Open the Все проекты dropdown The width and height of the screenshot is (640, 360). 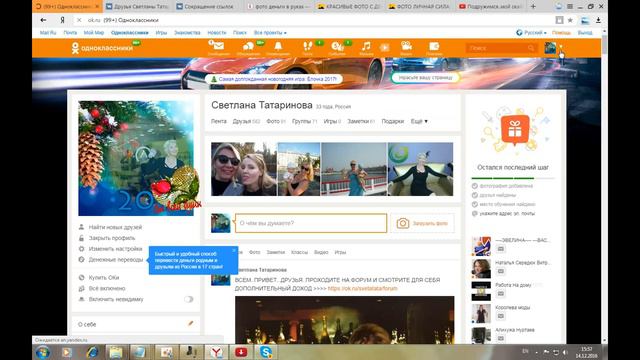[x=270, y=33]
